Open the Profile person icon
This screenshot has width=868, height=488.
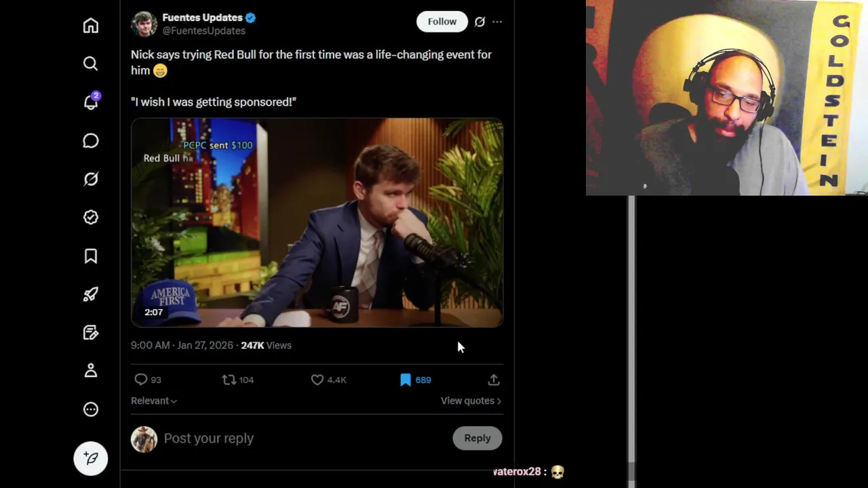[x=91, y=371]
